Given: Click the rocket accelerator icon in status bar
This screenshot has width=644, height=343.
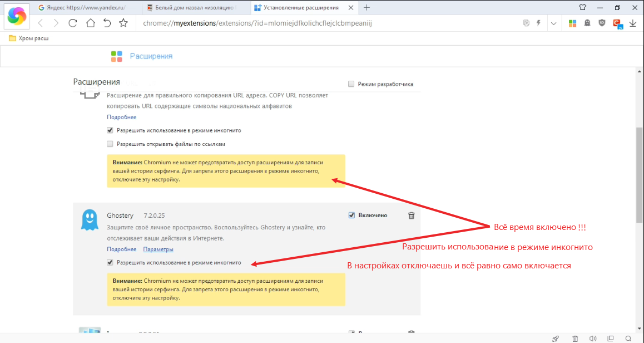Looking at the screenshot, I should point(555,338).
